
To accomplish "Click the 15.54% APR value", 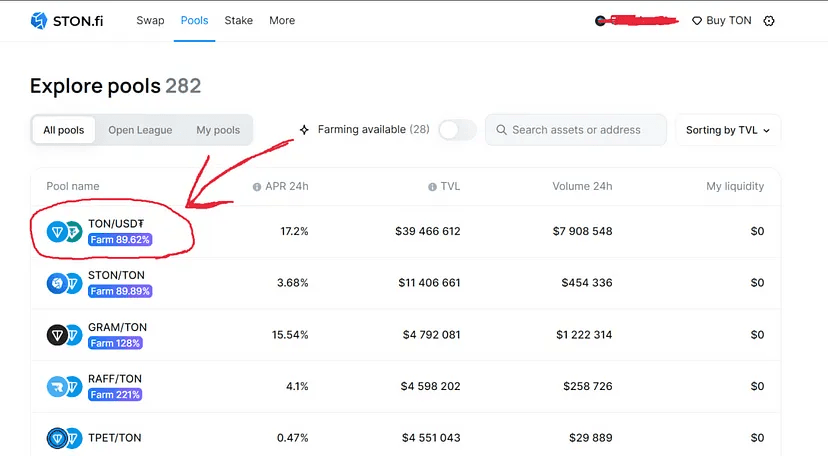I will point(290,335).
